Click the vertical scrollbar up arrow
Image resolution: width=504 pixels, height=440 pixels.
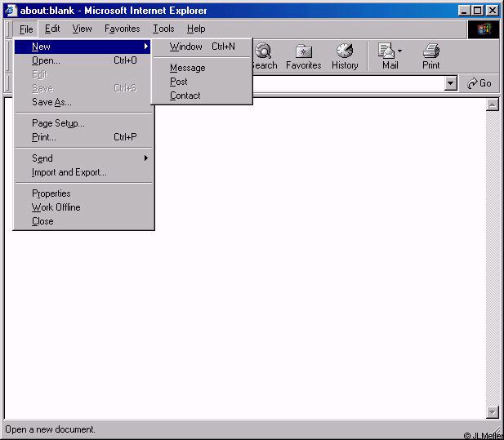tap(493, 104)
